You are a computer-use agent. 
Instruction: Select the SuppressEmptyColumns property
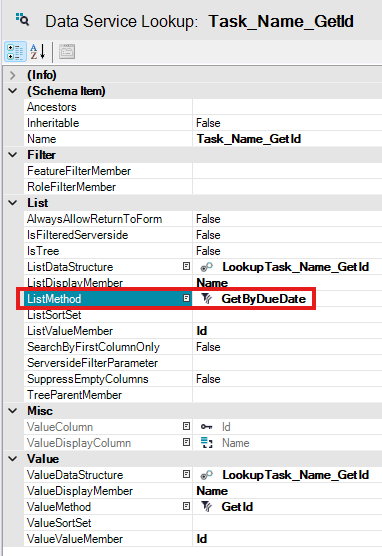88,379
